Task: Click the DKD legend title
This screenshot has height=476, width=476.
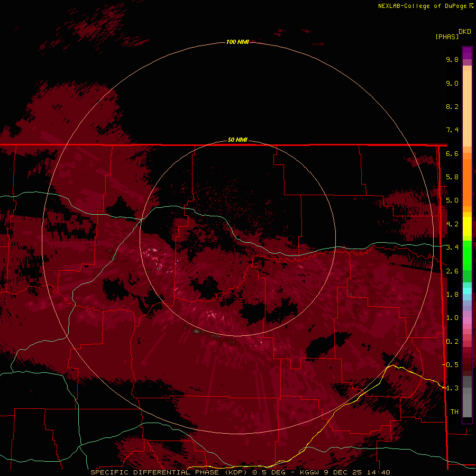Action: tap(465, 32)
